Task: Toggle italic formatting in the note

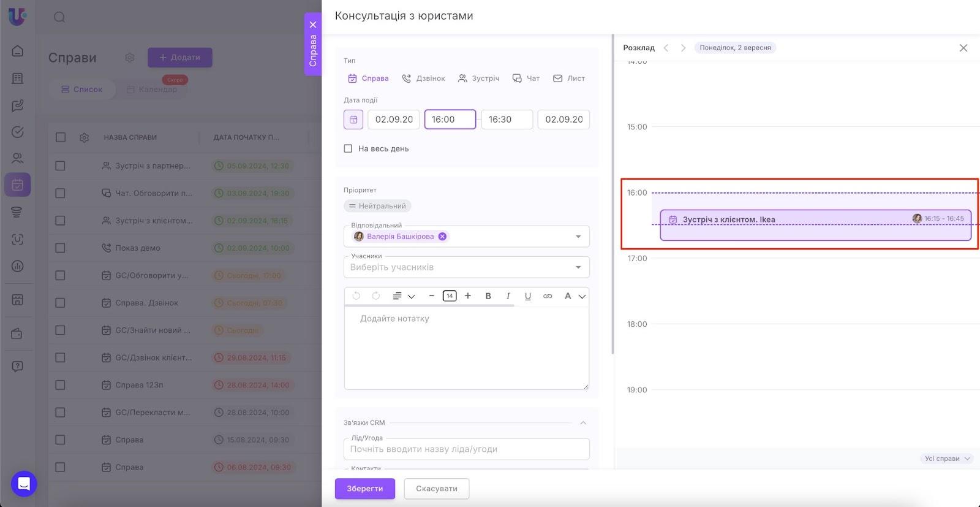Action: 508,296
